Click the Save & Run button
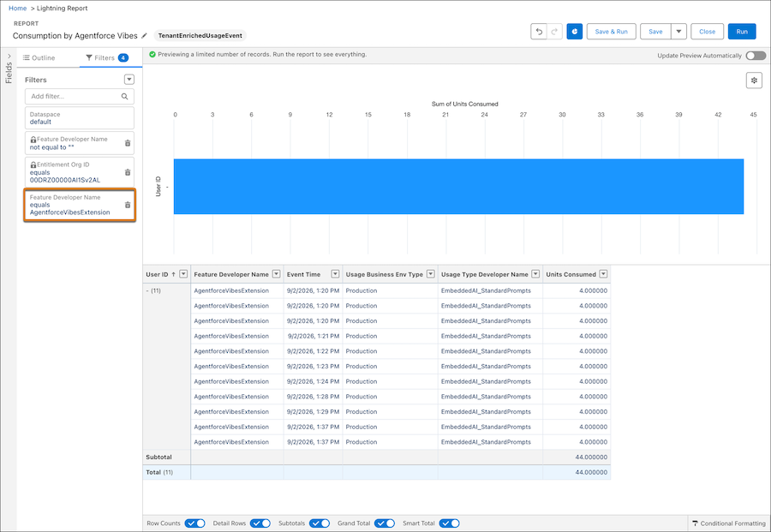This screenshot has height=532, width=771. (x=611, y=32)
